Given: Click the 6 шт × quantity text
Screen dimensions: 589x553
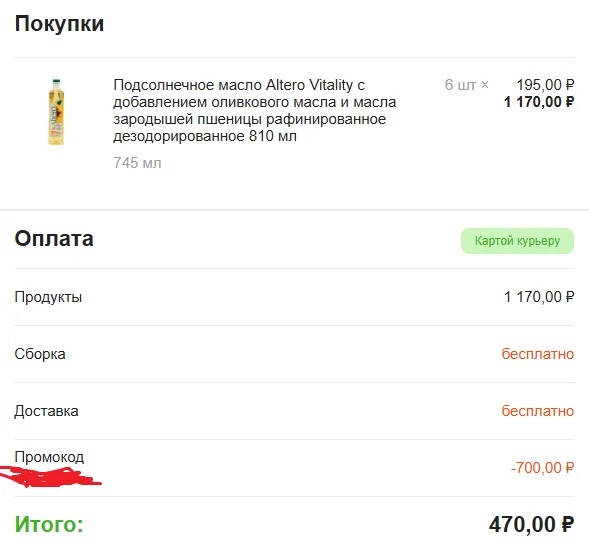Looking at the screenshot, I should click(467, 85).
